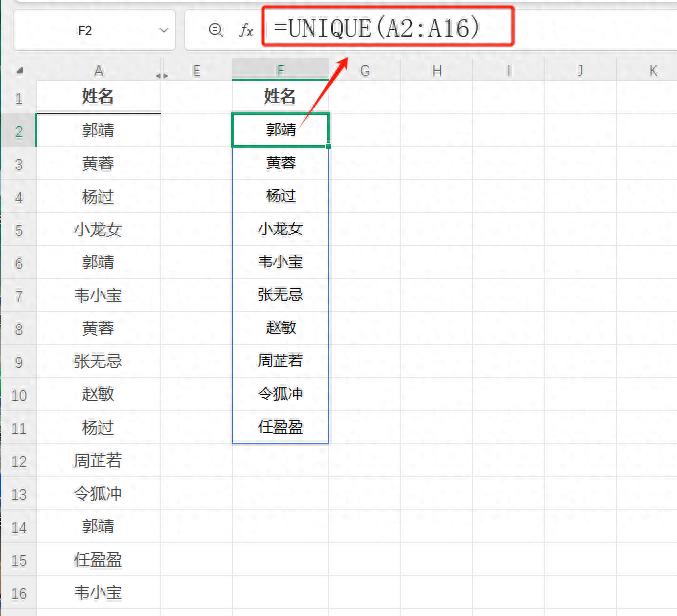Select cell F11 containing 任盈盈
This screenshot has height=616, width=677.
point(280,427)
